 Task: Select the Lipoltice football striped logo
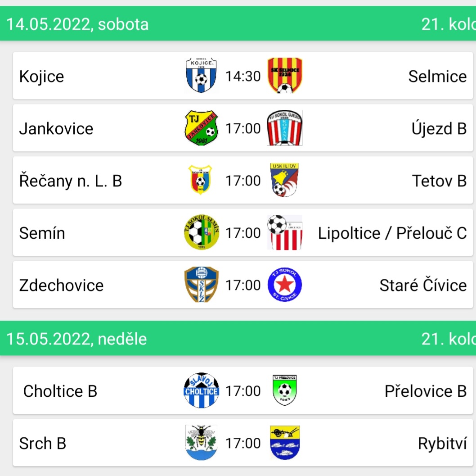pos(285,232)
